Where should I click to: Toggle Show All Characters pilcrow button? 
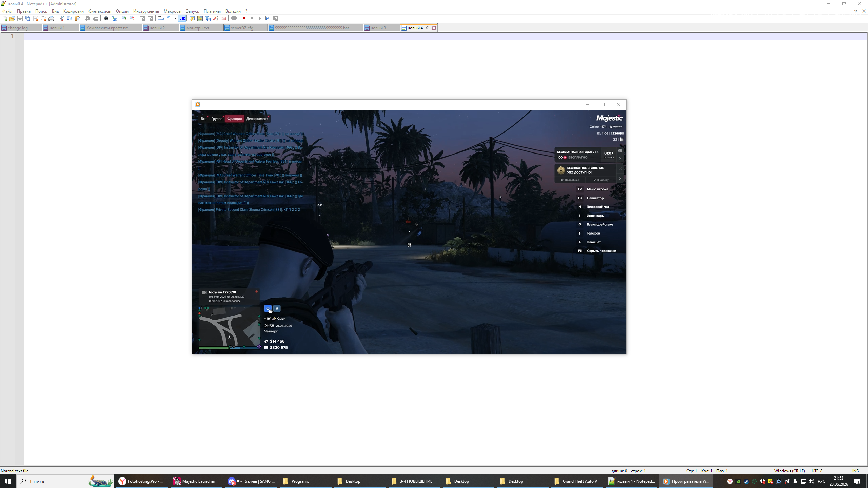tap(169, 18)
